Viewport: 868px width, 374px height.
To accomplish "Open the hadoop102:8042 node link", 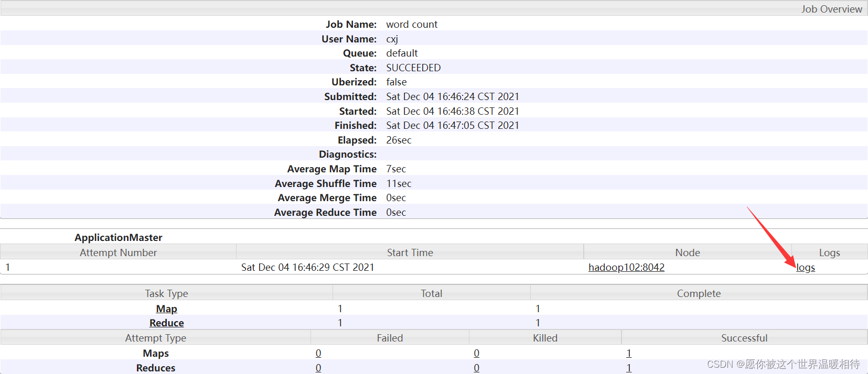I will click(x=626, y=268).
